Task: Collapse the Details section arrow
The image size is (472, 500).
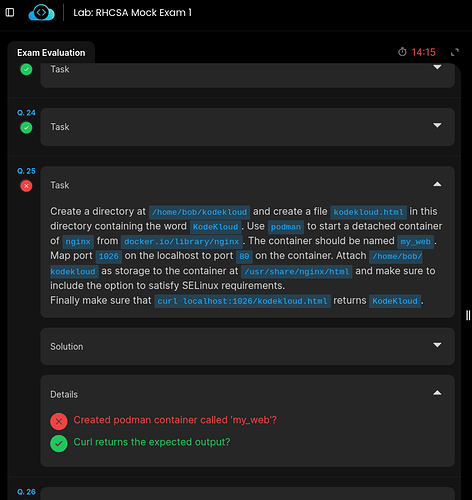Action: tap(437, 393)
